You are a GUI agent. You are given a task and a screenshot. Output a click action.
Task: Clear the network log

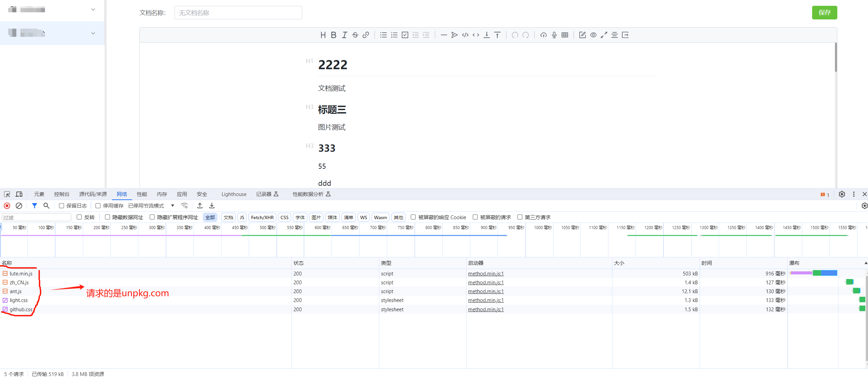coord(19,206)
